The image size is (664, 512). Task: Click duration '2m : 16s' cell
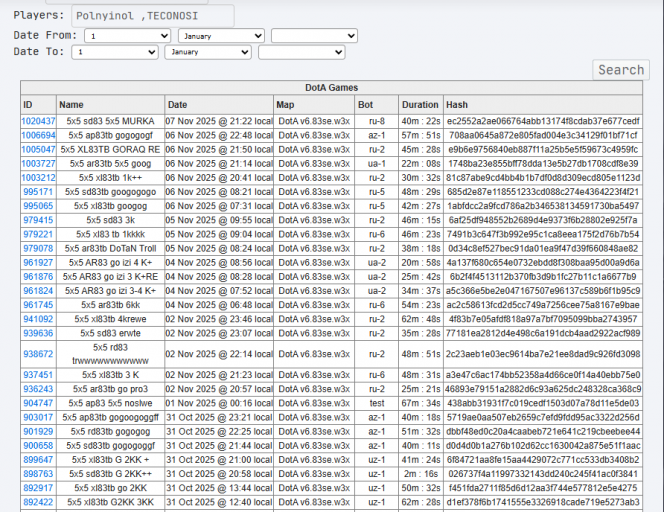point(421,474)
